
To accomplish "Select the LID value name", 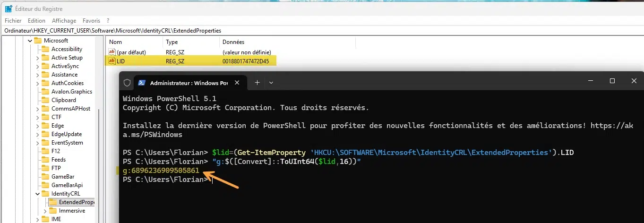I will [120, 61].
